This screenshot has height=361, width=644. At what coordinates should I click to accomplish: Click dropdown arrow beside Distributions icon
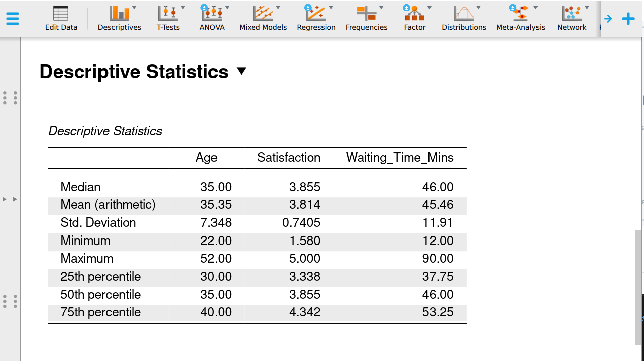[x=478, y=8]
